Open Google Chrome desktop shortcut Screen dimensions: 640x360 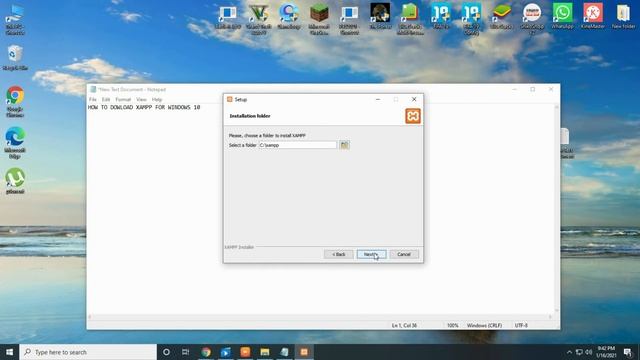click(x=15, y=102)
